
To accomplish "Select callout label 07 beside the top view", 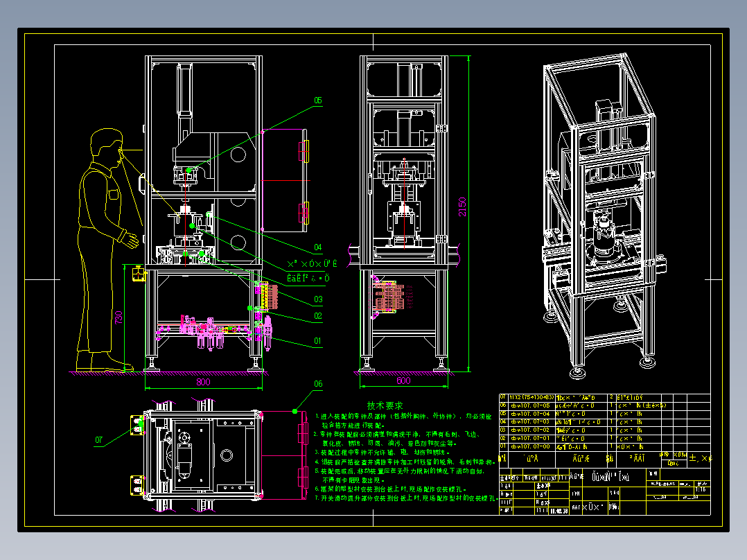I will (98, 440).
